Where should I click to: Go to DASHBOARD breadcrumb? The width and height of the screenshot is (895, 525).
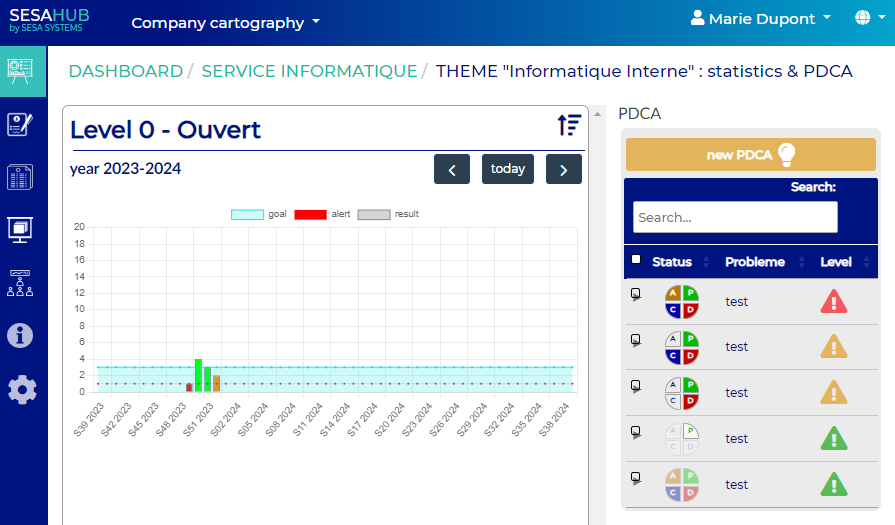point(125,71)
